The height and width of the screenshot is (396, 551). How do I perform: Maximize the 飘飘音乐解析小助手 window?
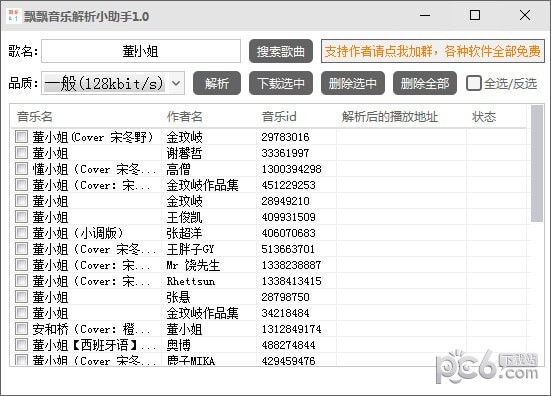pyautogui.click(x=475, y=15)
